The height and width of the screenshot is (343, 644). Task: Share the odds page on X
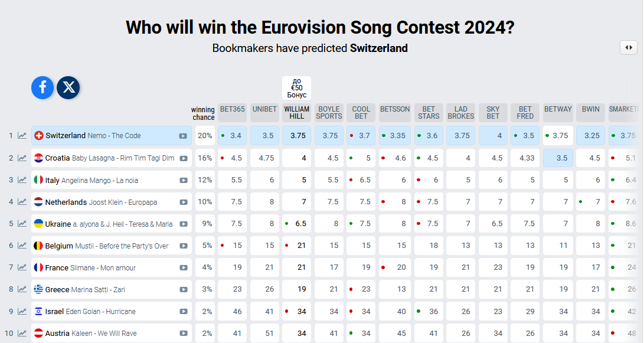tap(68, 87)
